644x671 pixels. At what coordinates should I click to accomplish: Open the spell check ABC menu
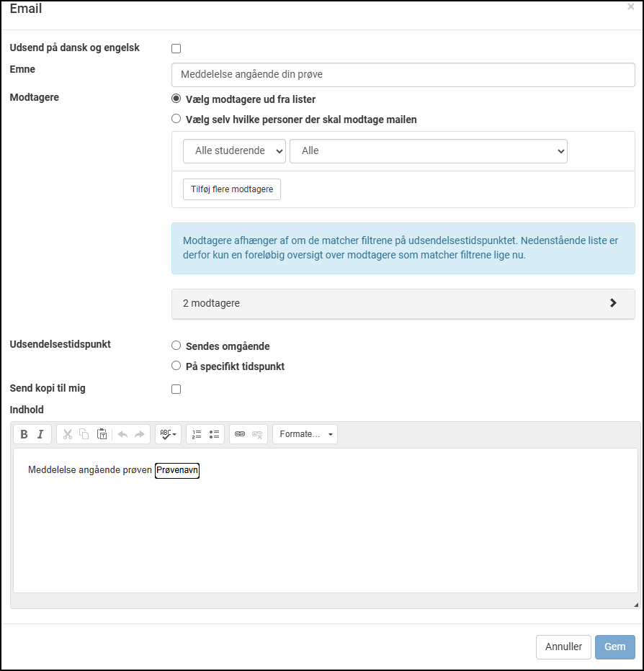(x=168, y=434)
